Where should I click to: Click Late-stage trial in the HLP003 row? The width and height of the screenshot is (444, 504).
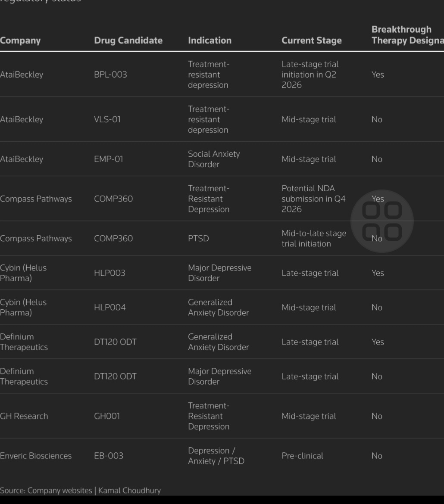[x=310, y=273]
